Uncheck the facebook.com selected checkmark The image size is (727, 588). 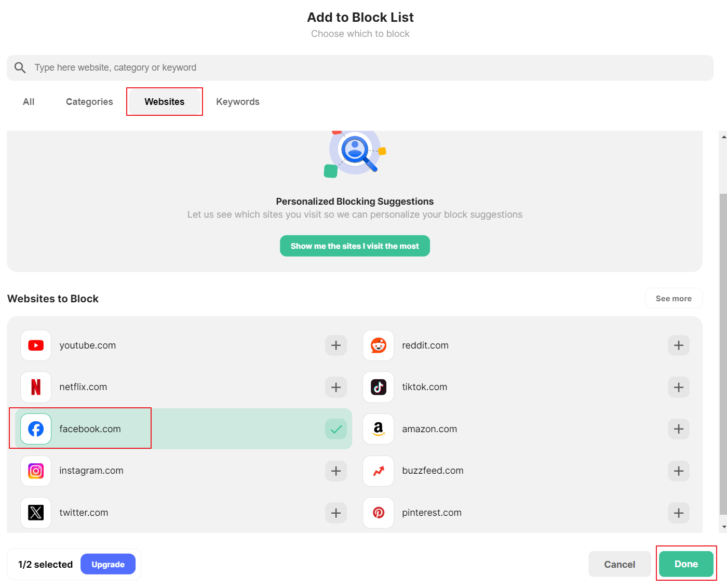[336, 429]
